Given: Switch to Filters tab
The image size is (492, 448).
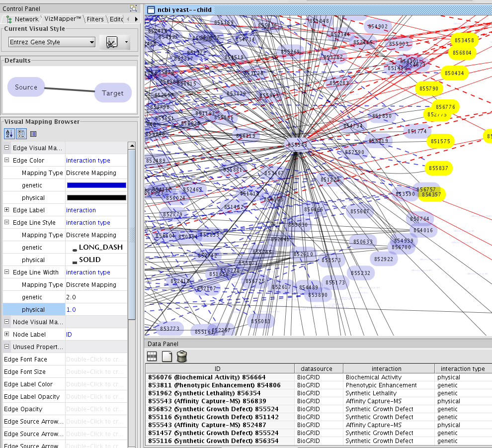Looking at the screenshot, I should [95, 19].
